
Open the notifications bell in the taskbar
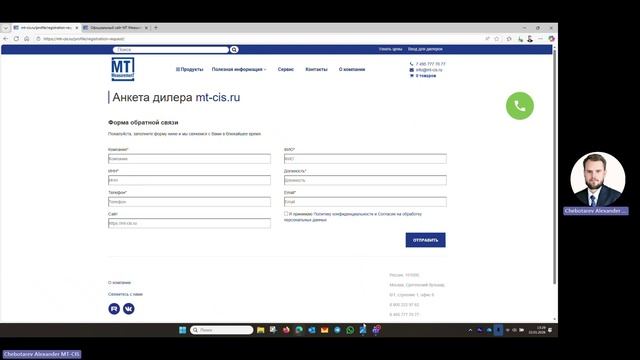tap(550, 330)
